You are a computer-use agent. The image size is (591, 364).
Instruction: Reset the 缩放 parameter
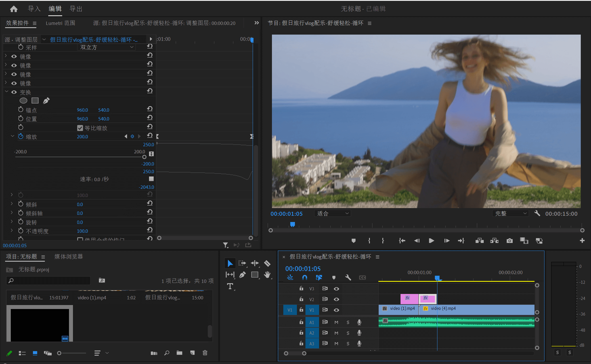click(x=150, y=136)
